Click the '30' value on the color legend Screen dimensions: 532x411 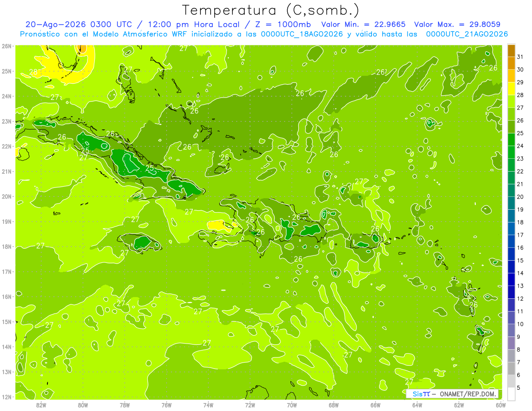pyautogui.click(x=520, y=70)
